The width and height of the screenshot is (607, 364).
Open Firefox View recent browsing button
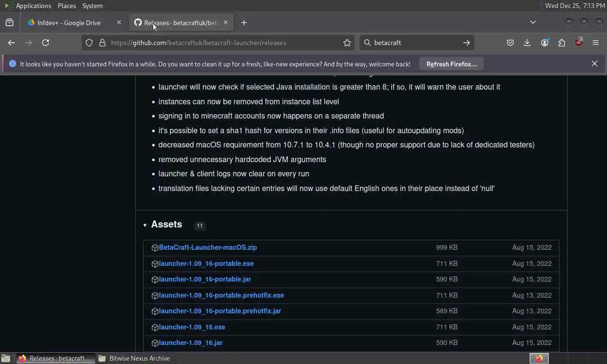point(9,22)
